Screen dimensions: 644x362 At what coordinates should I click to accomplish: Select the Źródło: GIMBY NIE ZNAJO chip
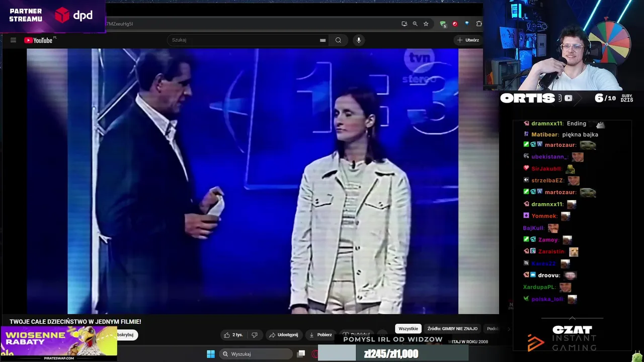[x=452, y=329]
